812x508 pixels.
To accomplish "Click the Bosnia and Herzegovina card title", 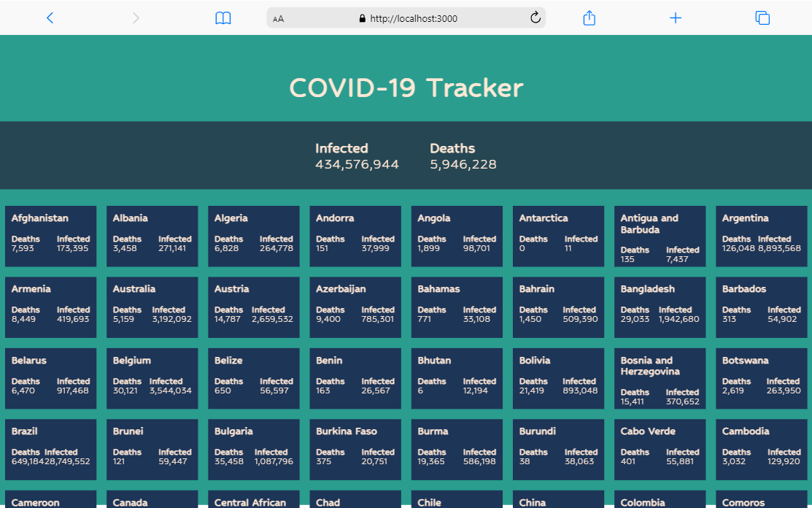I will click(x=650, y=366).
